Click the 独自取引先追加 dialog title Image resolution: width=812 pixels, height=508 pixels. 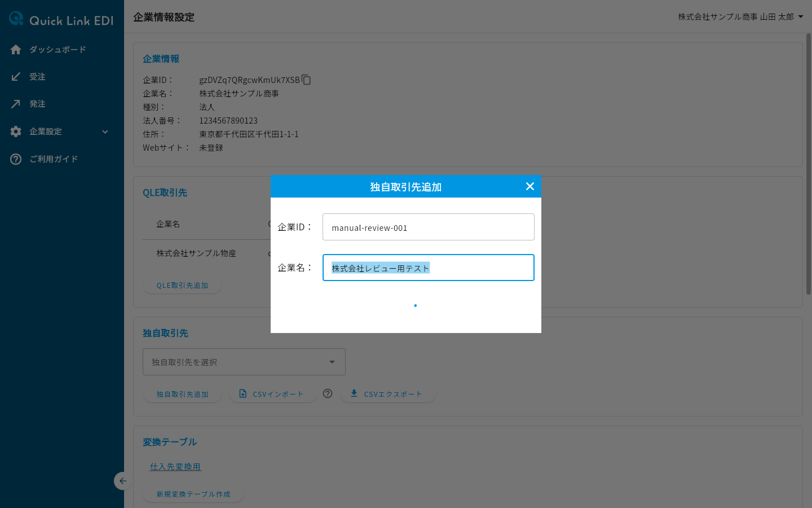click(405, 187)
